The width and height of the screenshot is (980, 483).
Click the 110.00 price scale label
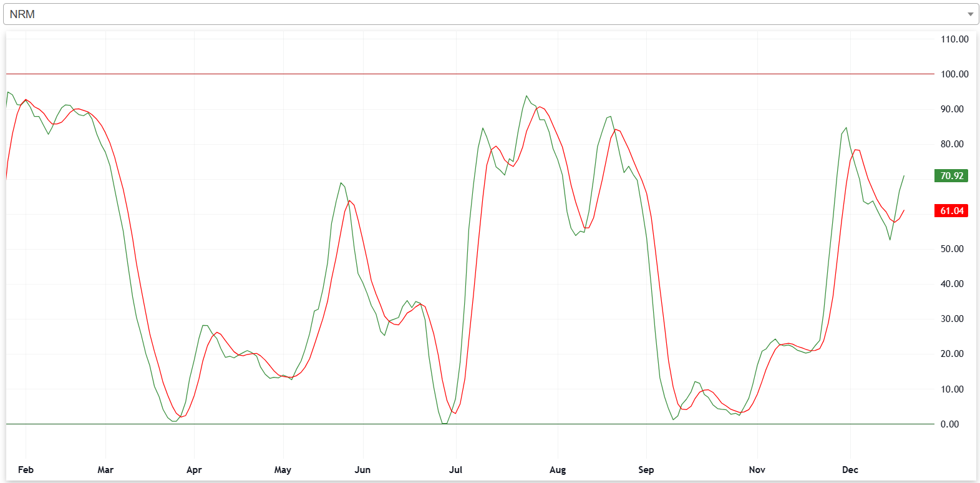pos(954,39)
